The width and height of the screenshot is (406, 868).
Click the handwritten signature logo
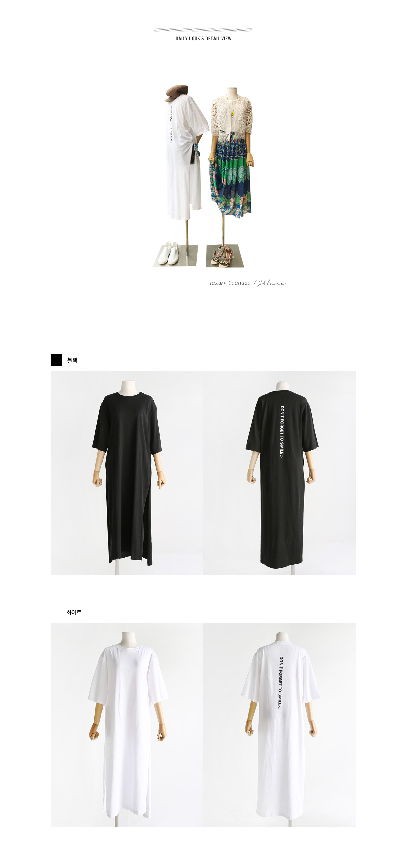(272, 283)
